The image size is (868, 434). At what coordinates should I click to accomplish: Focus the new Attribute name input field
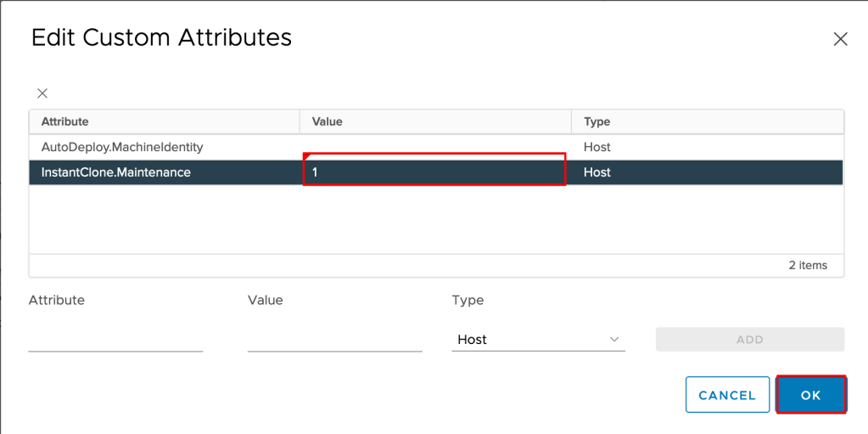click(x=115, y=339)
